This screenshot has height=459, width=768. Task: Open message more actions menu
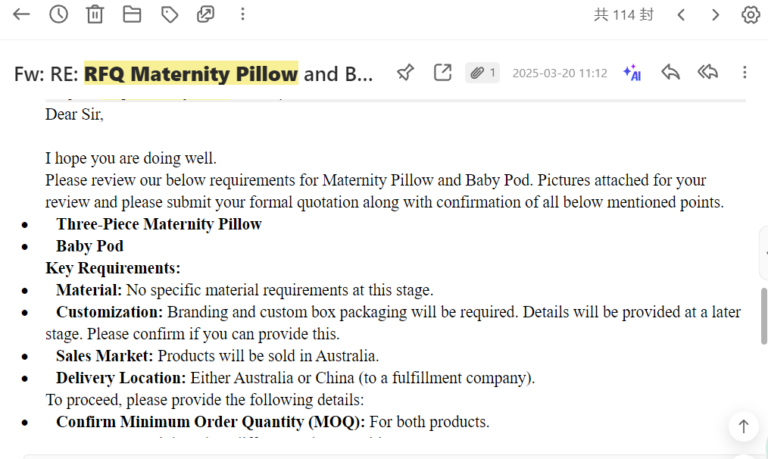click(744, 72)
